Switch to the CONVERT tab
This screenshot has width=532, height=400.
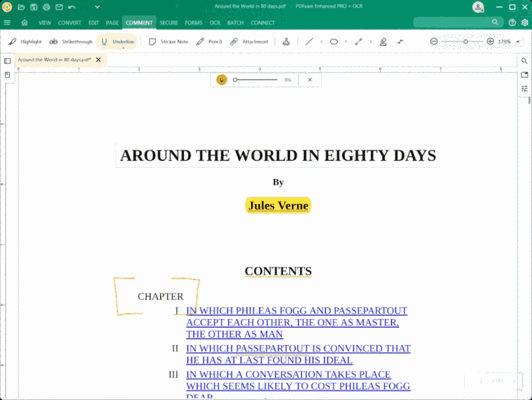click(69, 23)
